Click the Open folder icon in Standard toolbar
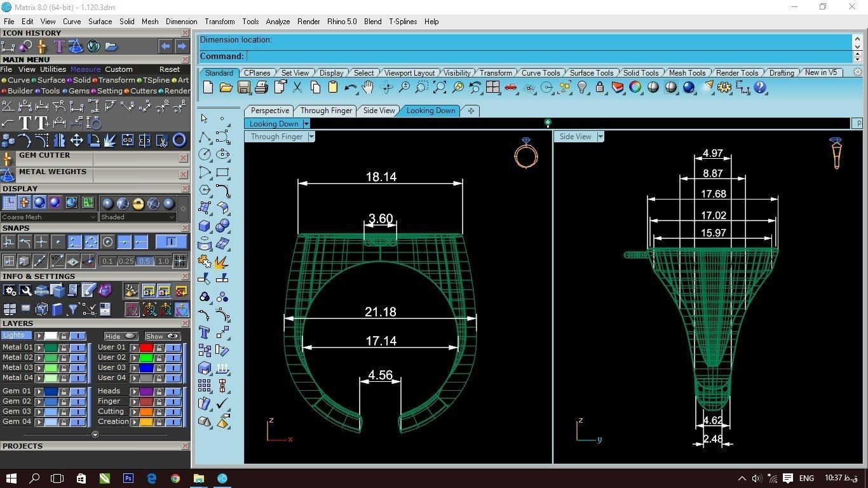868x488 pixels. (x=226, y=88)
